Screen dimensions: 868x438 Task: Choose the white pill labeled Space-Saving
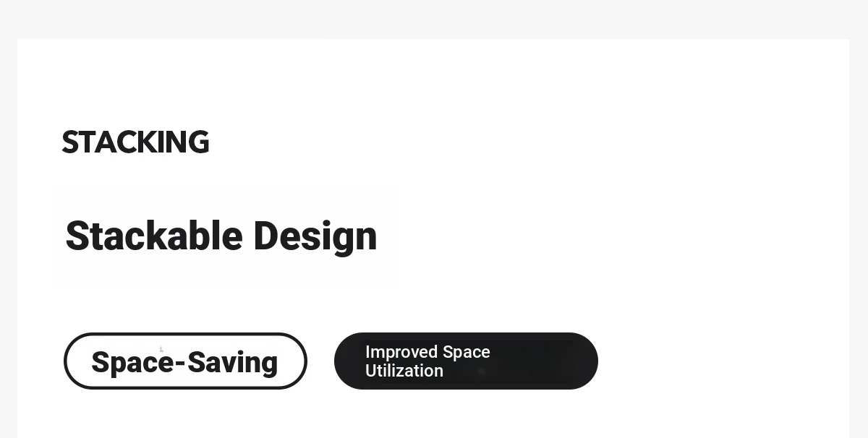pyautogui.click(x=185, y=361)
